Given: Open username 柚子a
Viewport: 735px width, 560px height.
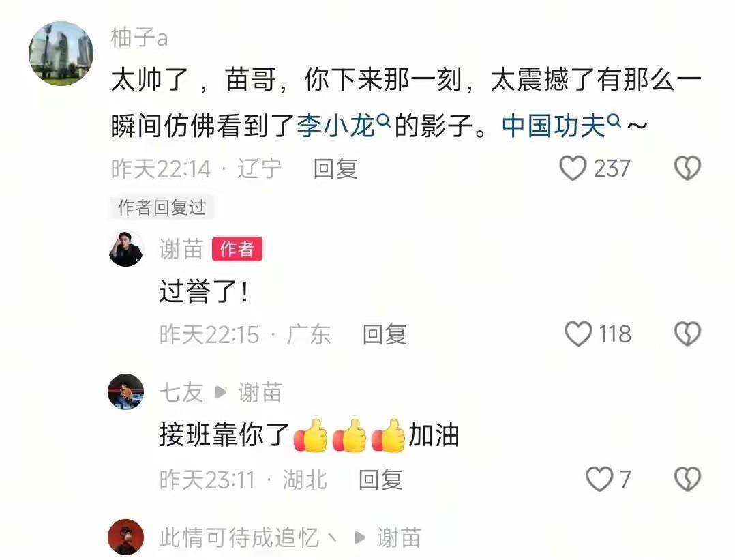Looking at the screenshot, I should 139,37.
